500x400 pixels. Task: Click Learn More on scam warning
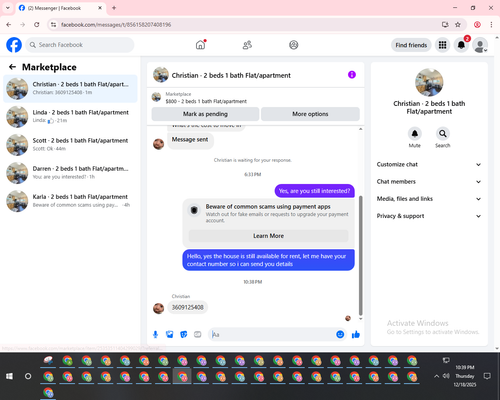268,236
